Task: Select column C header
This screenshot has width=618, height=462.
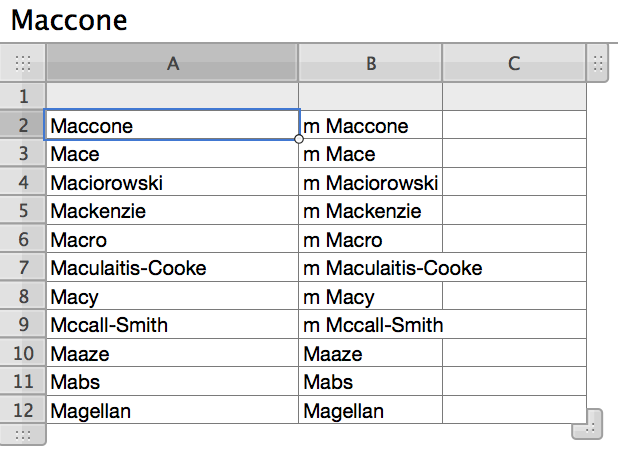Action: (x=514, y=63)
